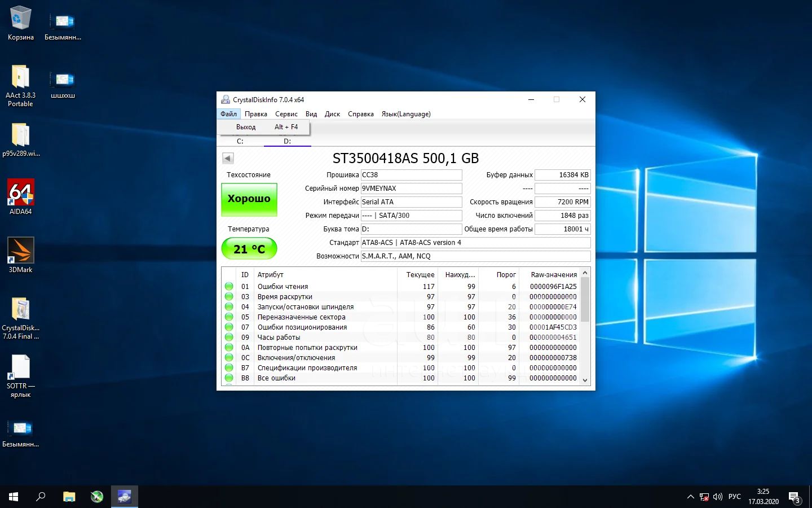Open the Корзина recycle bin icon
Image resolution: width=812 pixels, height=508 pixels.
click(x=20, y=24)
